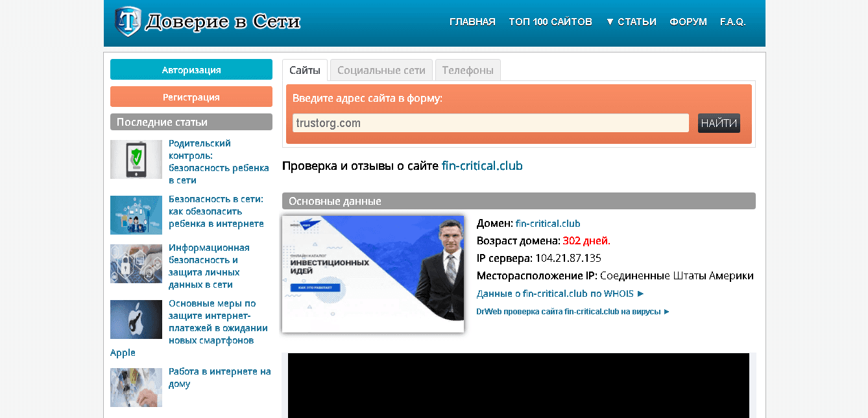Click the work-from-home article thumbnail

click(136, 387)
